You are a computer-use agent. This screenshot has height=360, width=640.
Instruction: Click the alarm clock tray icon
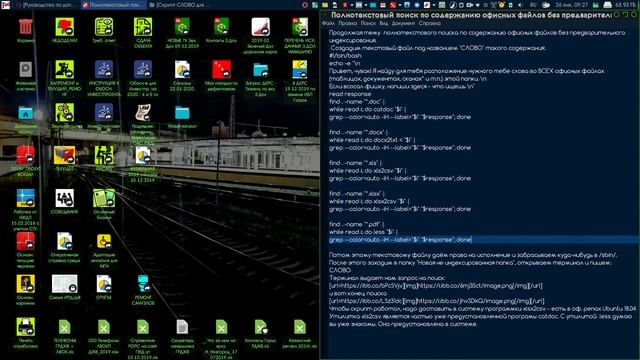tap(502, 5)
